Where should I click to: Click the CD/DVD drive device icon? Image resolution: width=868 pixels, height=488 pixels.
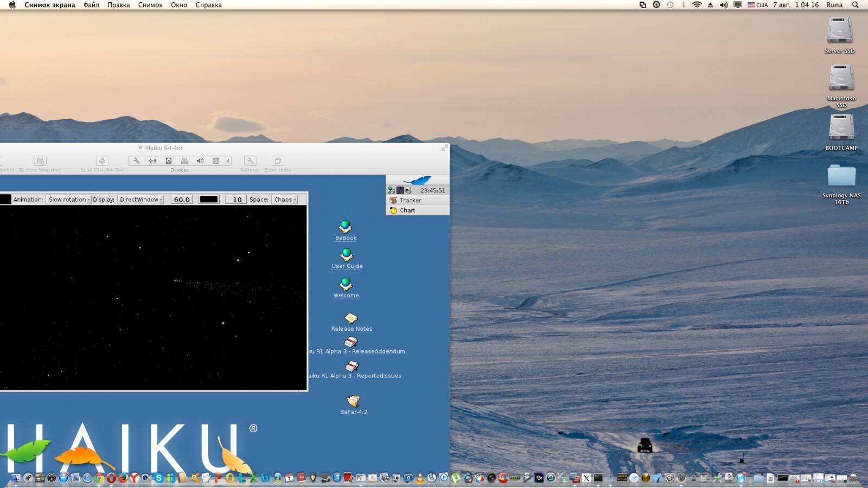pos(184,161)
